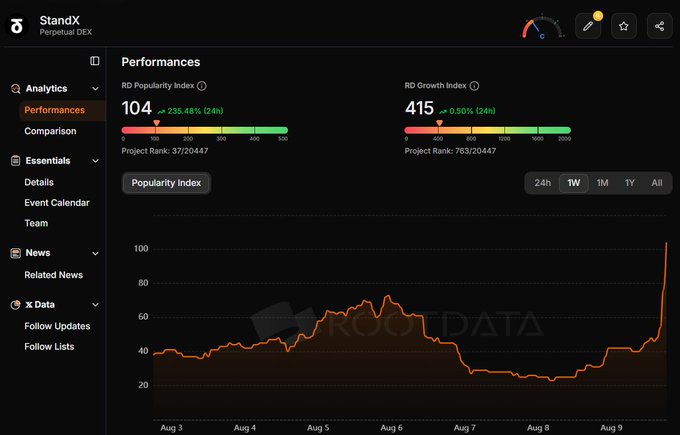Click the StandX project name

coord(59,20)
